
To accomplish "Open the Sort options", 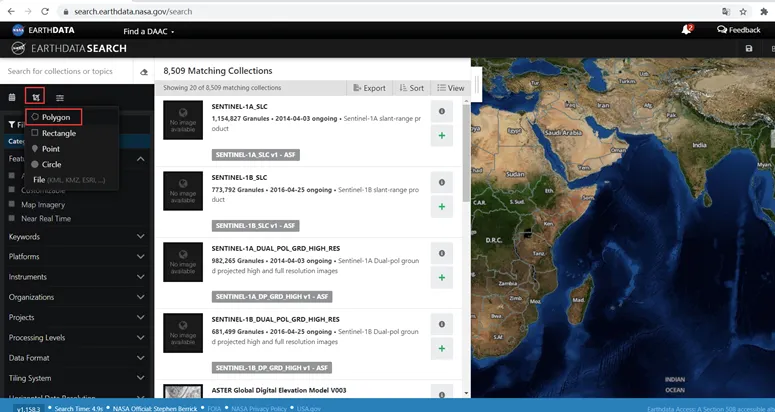I will pyautogui.click(x=412, y=88).
